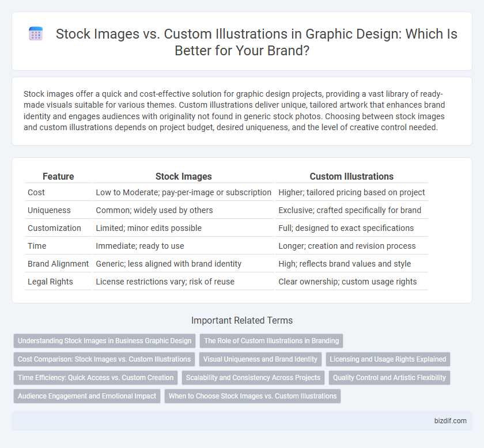The height and width of the screenshot is (448, 484).
Task: Click 'Clear ownership; custom usage rights' cell
Action: point(351,282)
